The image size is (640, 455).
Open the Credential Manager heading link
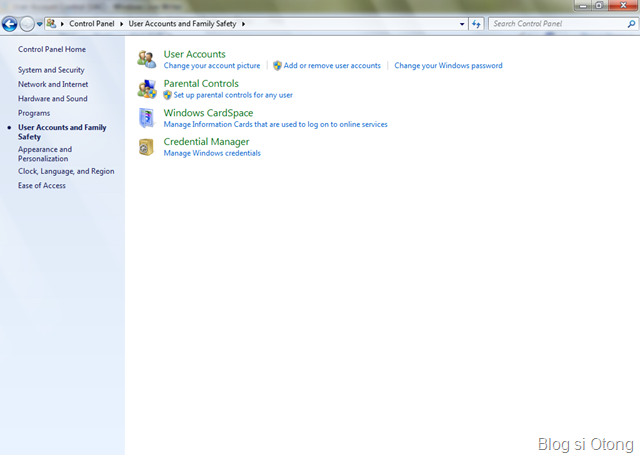[206, 142]
